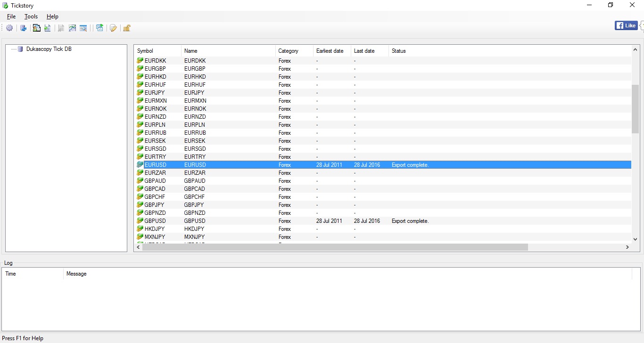Click the 28 Jul 2011 date in GBPUSD row

click(x=329, y=221)
